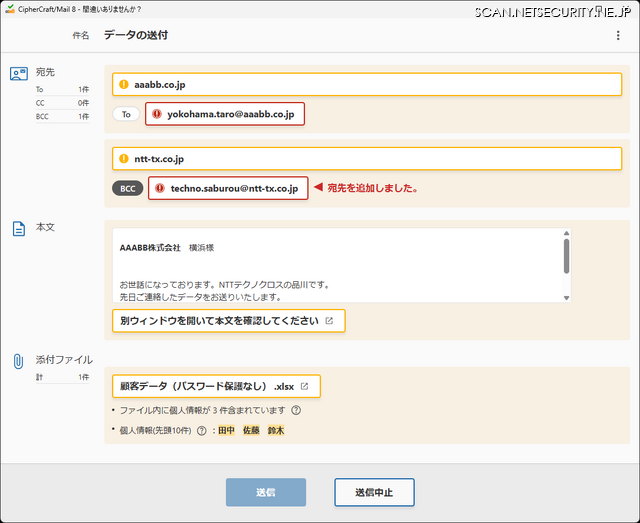640x523 pixels.
Task: Click open-file icon on 顧客データ attachment
Action: tap(304, 386)
